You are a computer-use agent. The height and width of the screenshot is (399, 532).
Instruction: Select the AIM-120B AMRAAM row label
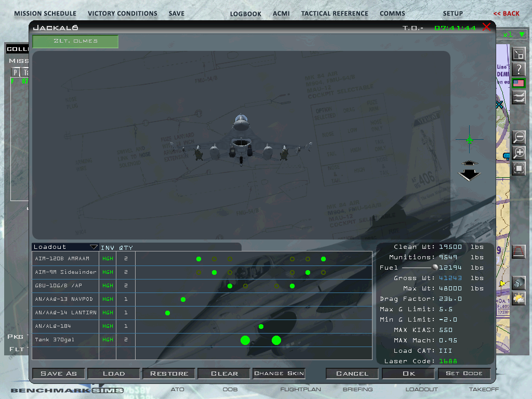click(x=62, y=259)
